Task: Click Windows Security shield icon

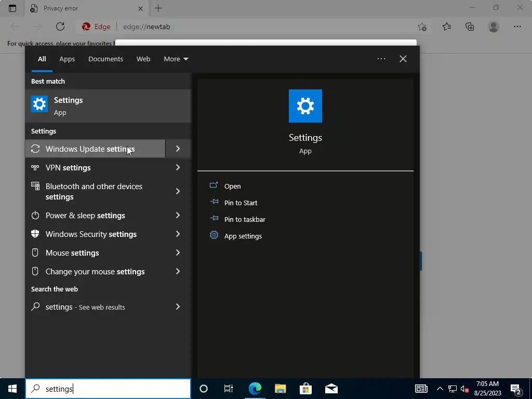Action: coord(35,234)
